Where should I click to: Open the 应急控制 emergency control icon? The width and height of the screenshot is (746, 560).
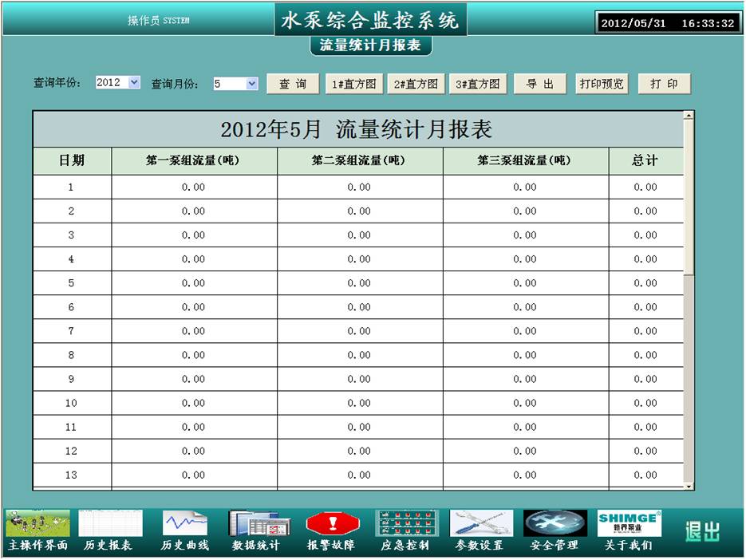coord(406,524)
